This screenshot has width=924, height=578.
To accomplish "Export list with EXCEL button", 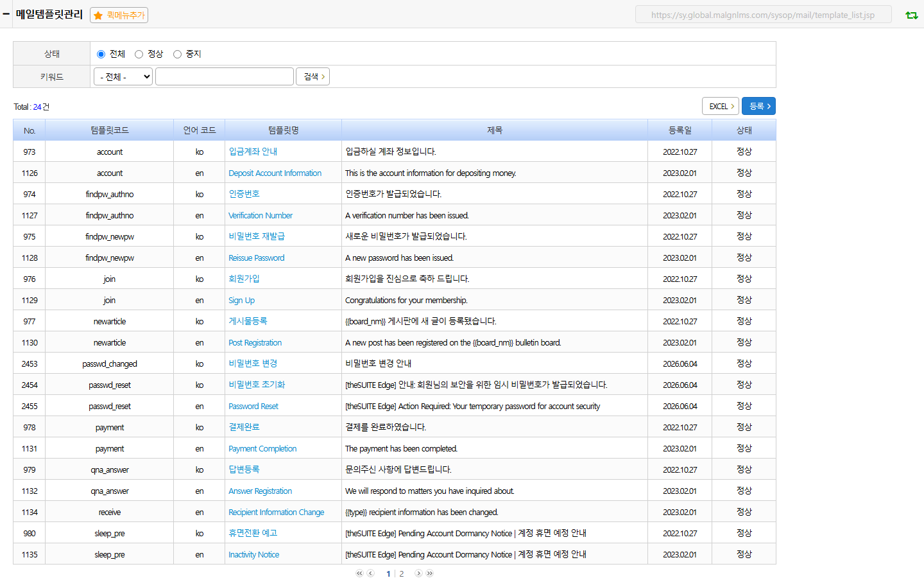I will point(721,106).
